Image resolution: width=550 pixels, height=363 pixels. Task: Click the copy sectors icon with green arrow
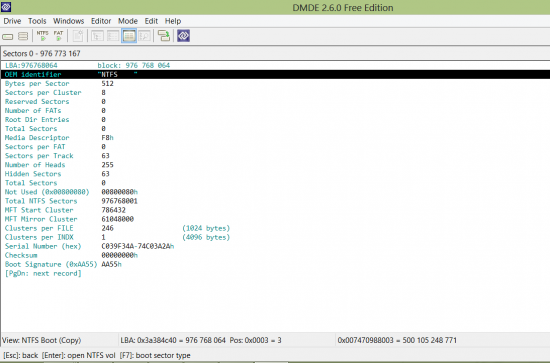coord(163,35)
